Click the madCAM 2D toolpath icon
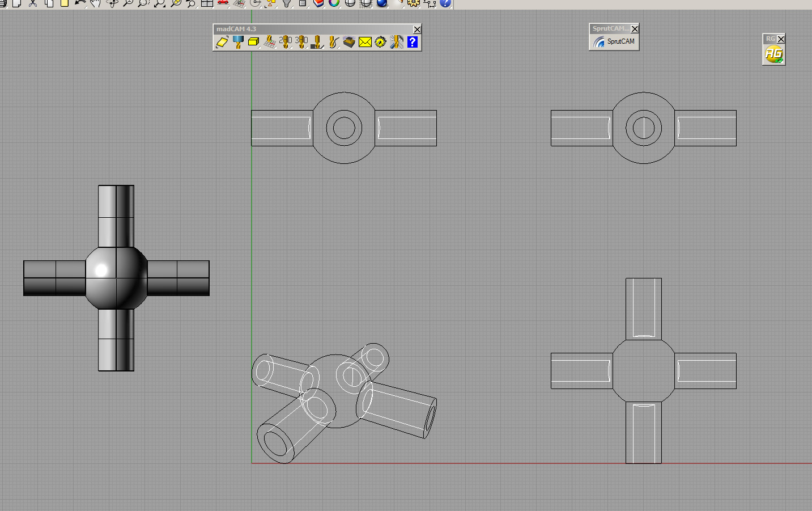 click(286, 42)
